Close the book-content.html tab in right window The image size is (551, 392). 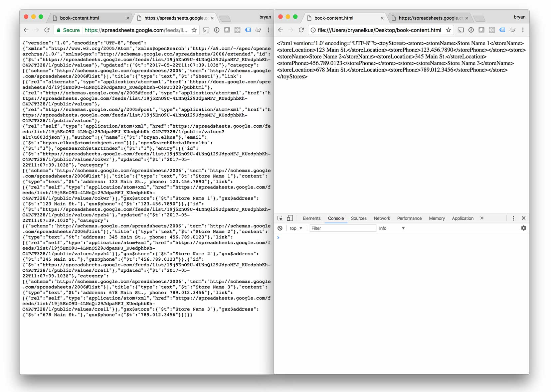tap(382, 18)
